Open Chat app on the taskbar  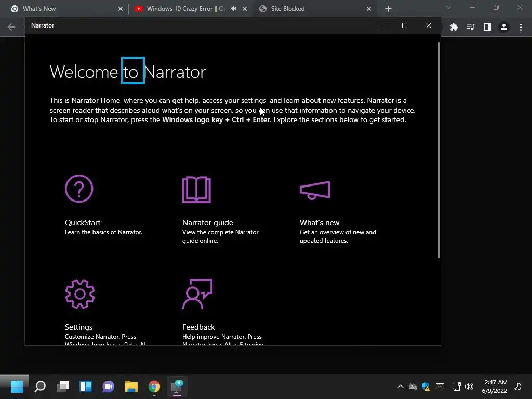[108, 387]
